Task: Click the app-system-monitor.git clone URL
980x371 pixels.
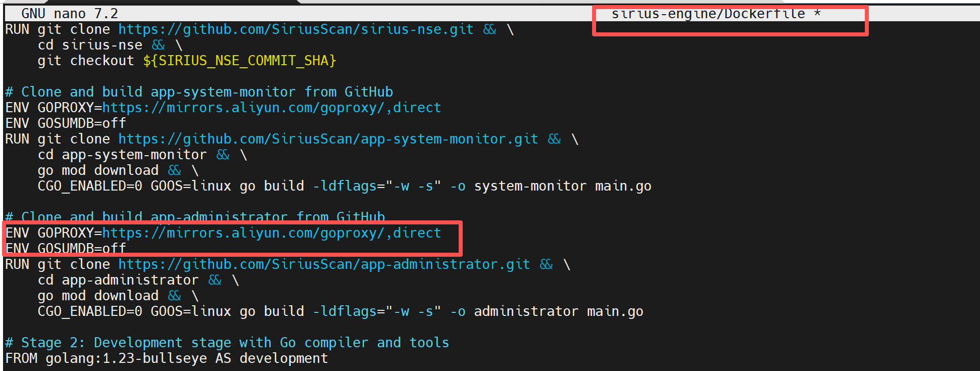Action: tap(328, 139)
